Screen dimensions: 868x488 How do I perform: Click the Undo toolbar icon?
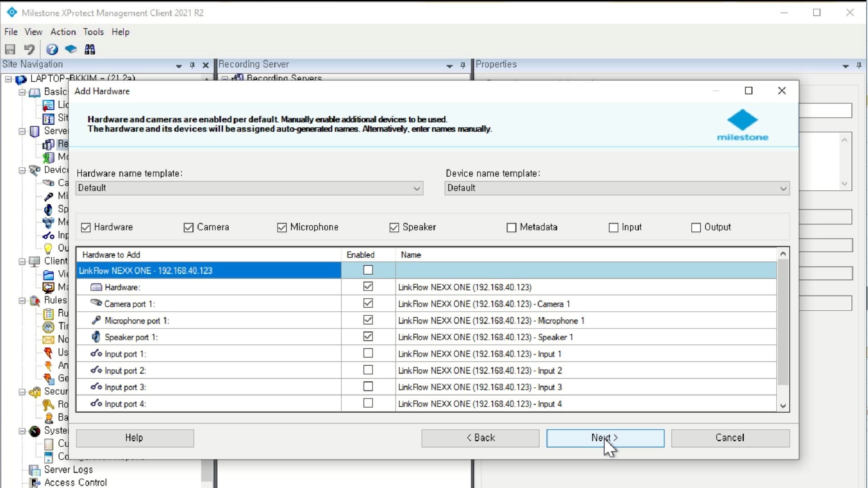[29, 49]
